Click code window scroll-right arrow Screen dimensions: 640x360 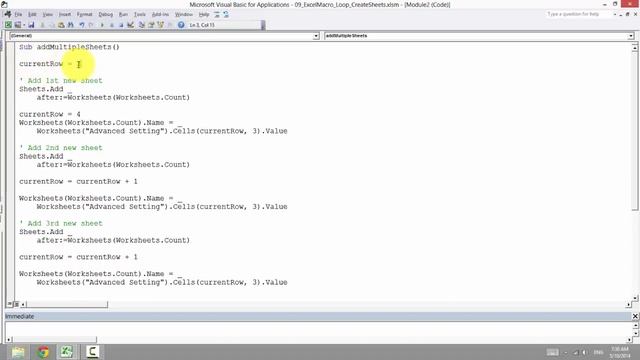tap(629, 304)
